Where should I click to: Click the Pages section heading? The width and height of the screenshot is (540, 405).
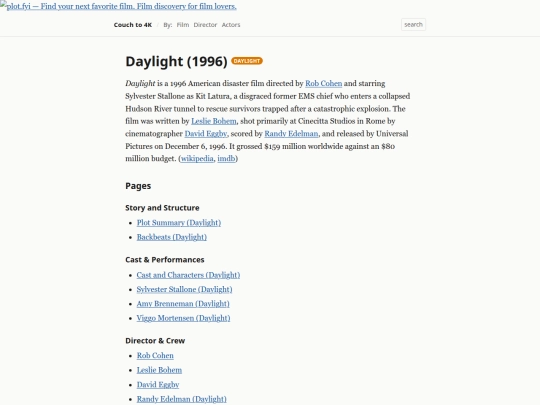click(x=138, y=186)
